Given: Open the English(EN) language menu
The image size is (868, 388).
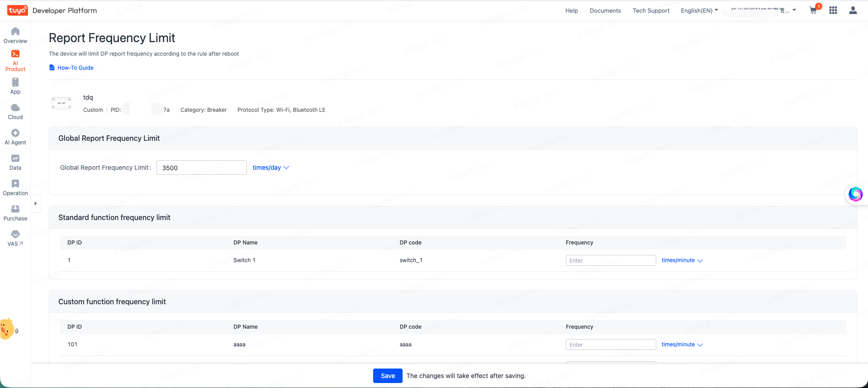Looking at the screenshot, I should [x=699, y=10].
